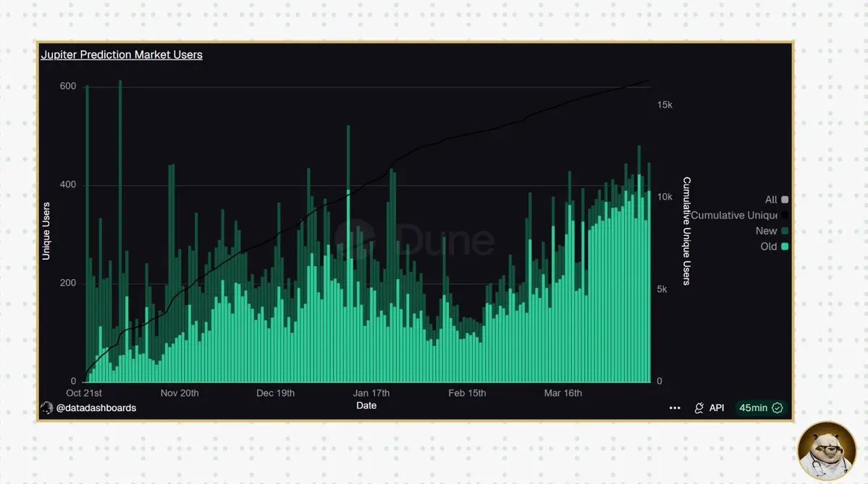Click the Date axis title
Screen dimensions: 868x484
366,405
